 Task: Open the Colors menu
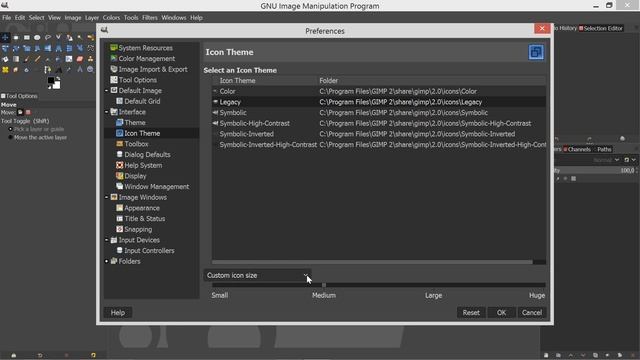pos(111,18)
